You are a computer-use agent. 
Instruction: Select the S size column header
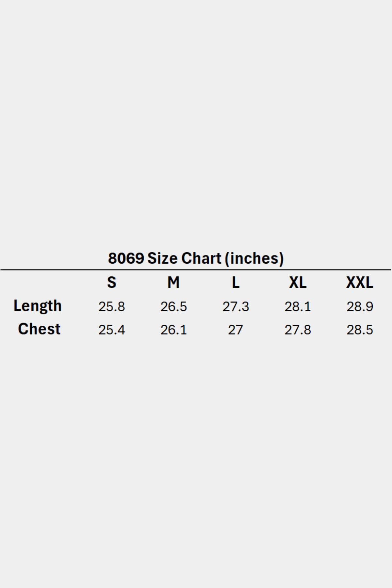(x=112, y=283)
